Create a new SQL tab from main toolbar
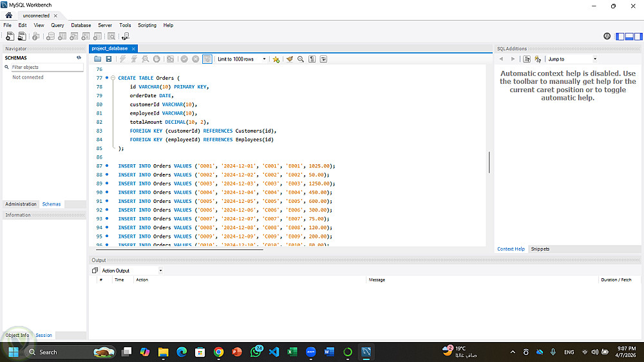Screen dimensions: 644x362 click(10, 37)
